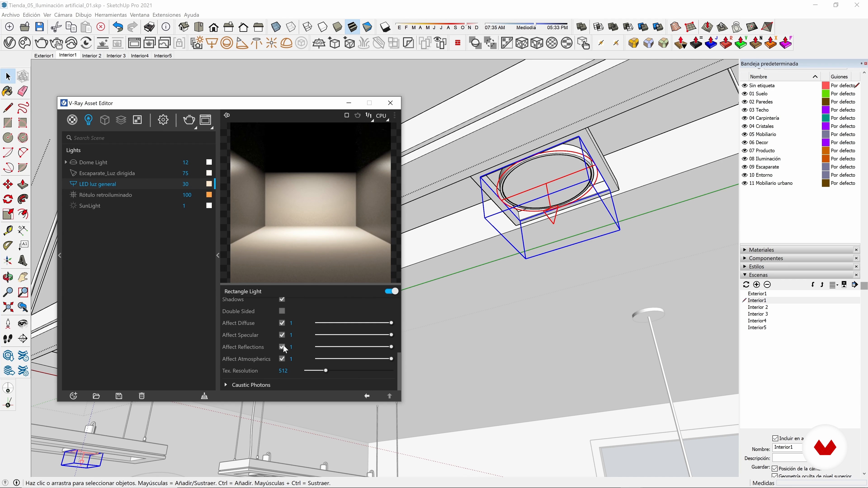This screenshot has height=488, width=868.
Task: Click the Search Scene field
Action: pos(139,138)
